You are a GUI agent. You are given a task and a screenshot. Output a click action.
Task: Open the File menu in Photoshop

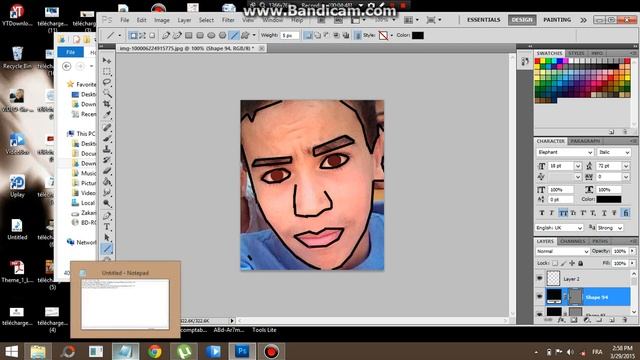(124, 20)
